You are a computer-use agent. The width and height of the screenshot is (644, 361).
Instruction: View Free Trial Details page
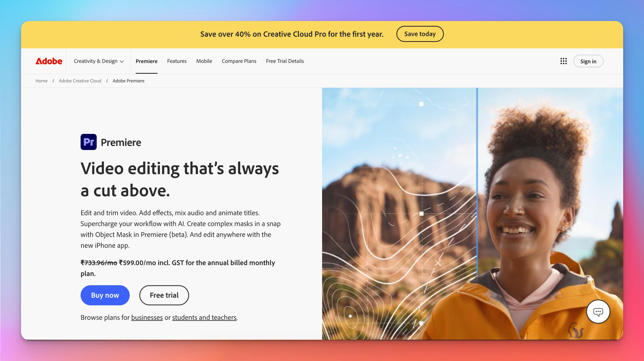(x=285, y=61)
